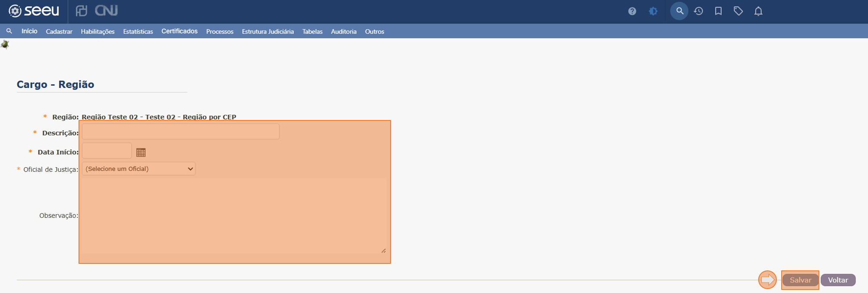Click the Voltar button
868x293 pixels.
pos(838,280)
